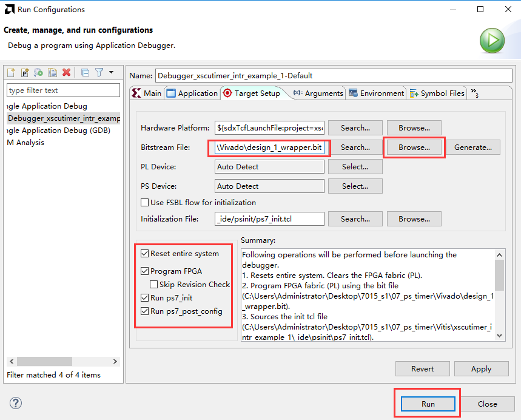Viewport: 521px width, 420px height.
Task: Click the export launch configuration icon
Action: point(38,72)
